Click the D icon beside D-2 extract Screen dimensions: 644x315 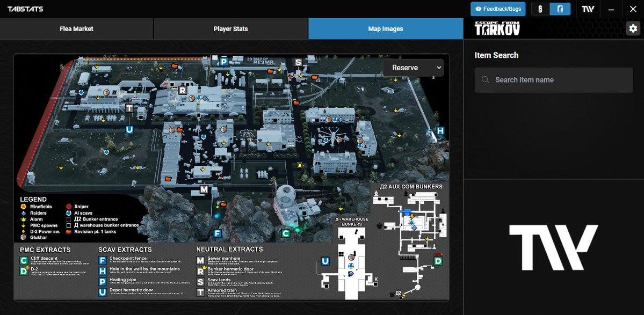pyautogui.click(x=24, y=270)
